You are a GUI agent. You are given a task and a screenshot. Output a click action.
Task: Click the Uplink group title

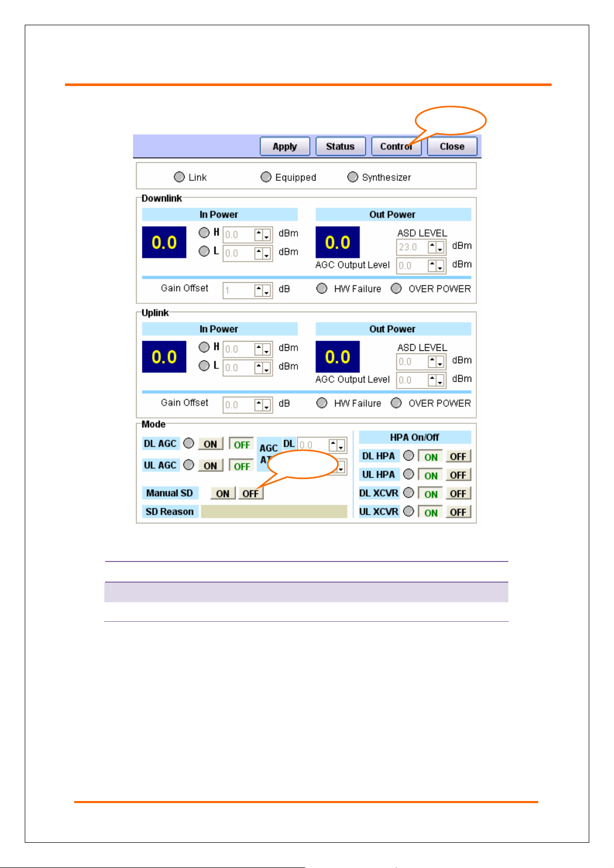(155, 313)
